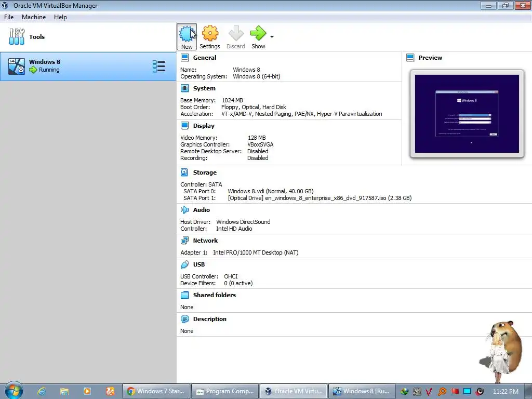Click the Floppy, Optical, Hard Disk boot order
The height and width of the screenshot is (399, 532).
click(254, 107)
